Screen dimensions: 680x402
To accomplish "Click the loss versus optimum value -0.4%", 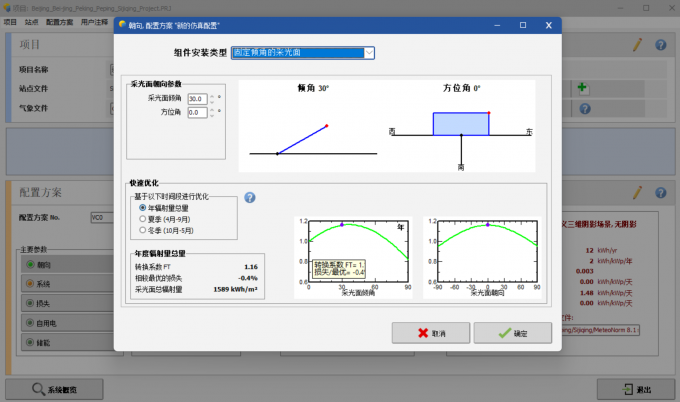I will pos(248,278).
